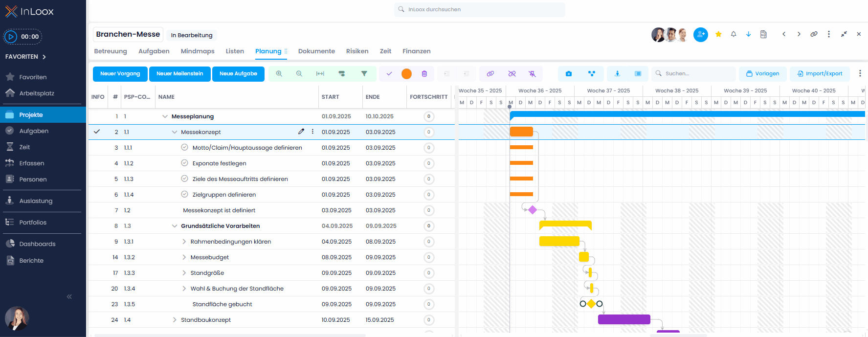The width and height of the screenshot is (868, 337).
Task: Expand the Standbaukonzept row
Action: [x=175, y=320]
